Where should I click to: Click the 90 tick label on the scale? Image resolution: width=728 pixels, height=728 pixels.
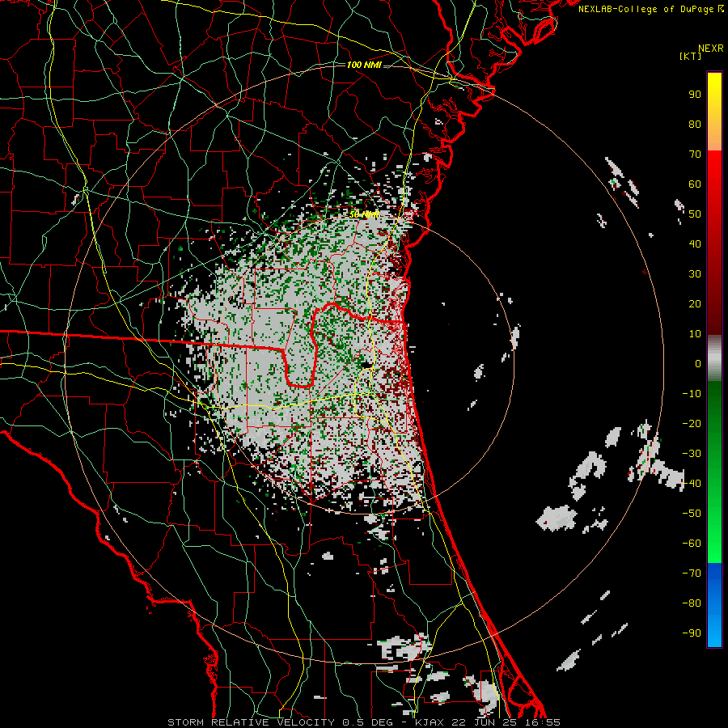[695, 95]
